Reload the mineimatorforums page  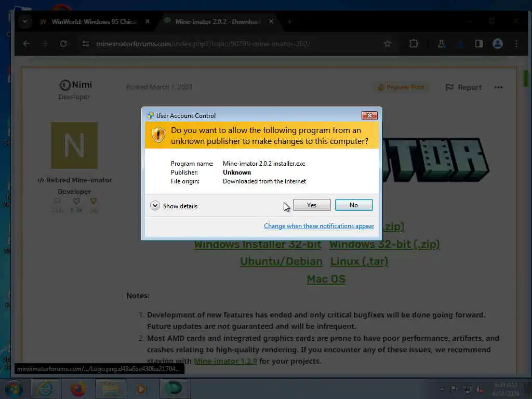click(63, 44)
